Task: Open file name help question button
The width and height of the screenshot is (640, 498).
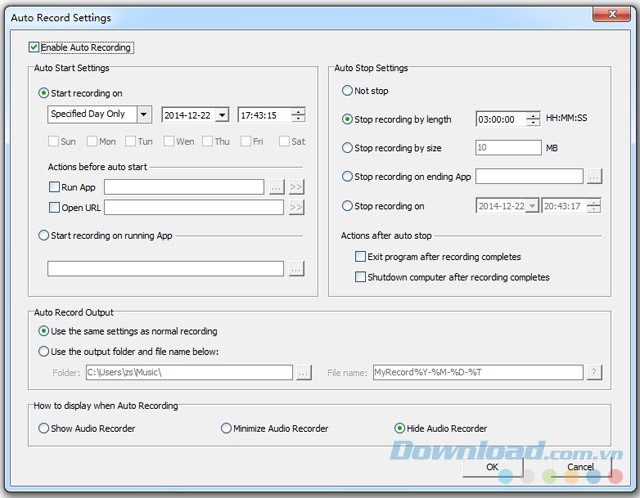Action: click(x=594, y=373)
